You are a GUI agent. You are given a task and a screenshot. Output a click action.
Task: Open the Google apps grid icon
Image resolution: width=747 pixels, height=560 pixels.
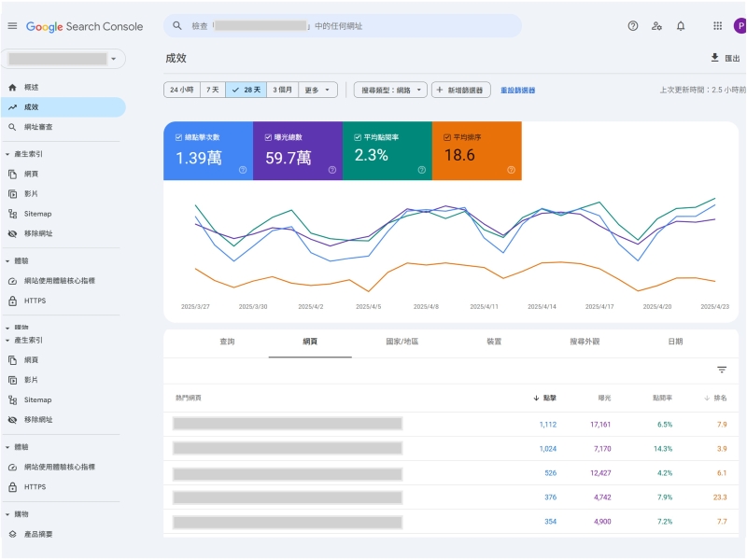(717, 26)
